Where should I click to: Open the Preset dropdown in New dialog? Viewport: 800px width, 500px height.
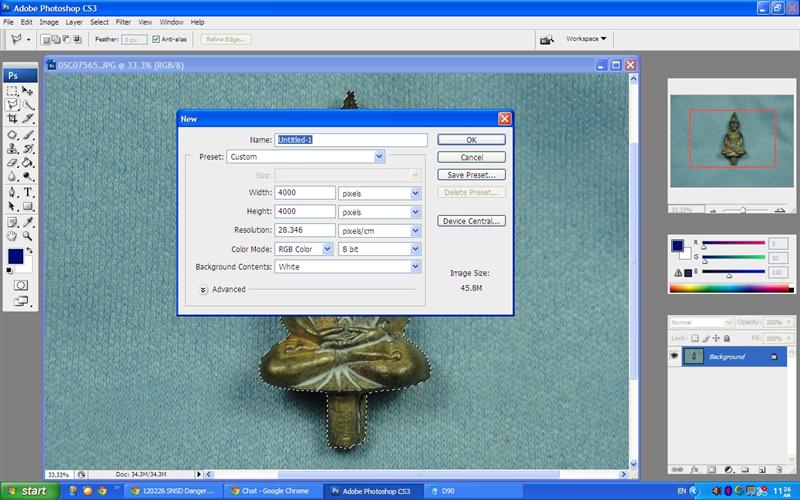379,157
